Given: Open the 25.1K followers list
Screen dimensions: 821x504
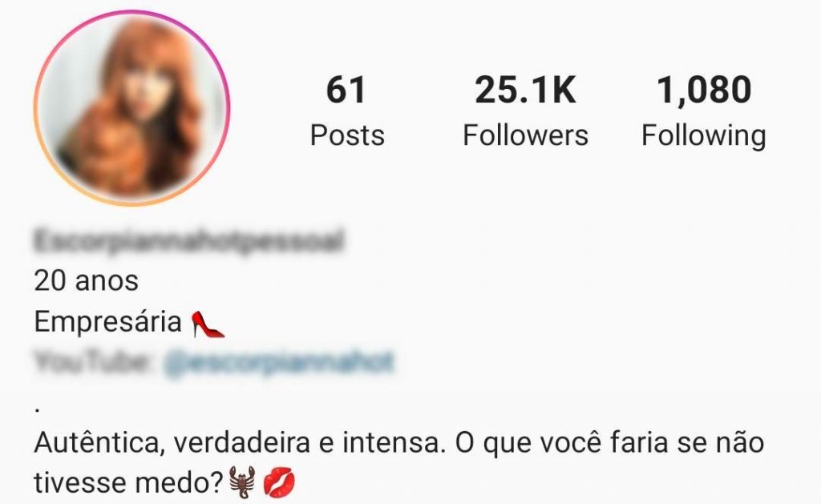Looking at the screenshot, I should [525, 90].
